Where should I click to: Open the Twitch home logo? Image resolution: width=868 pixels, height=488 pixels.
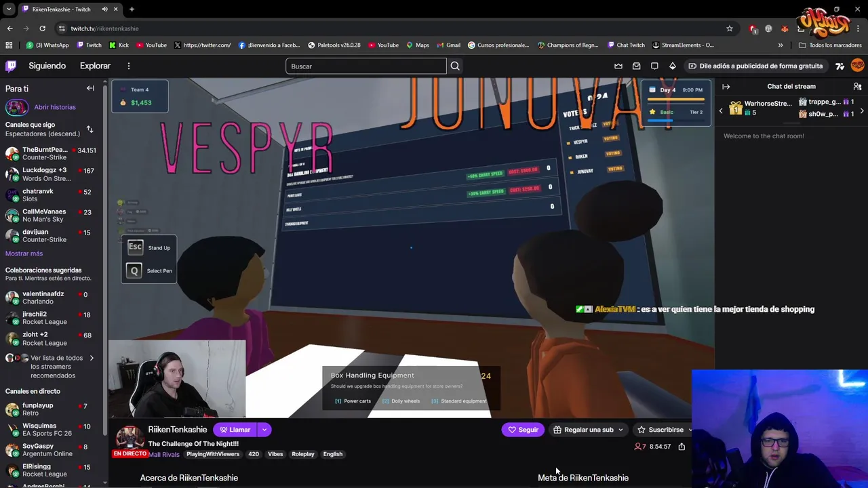[11, 66]
